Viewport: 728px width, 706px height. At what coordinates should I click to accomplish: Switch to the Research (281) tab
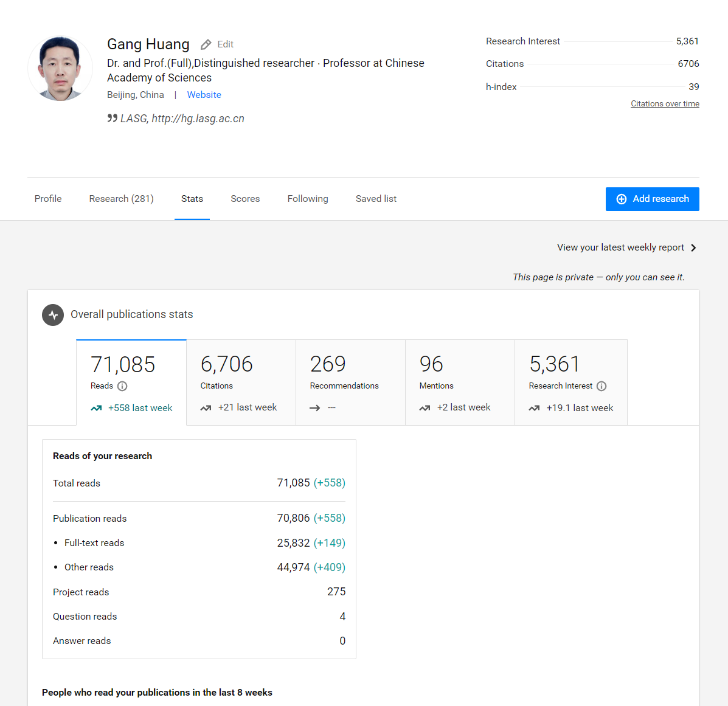click(121, 199)
